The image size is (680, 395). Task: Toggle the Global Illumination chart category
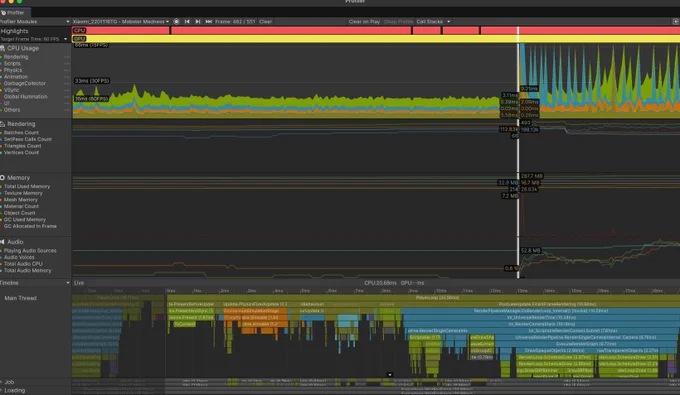[x=26, y=97]
